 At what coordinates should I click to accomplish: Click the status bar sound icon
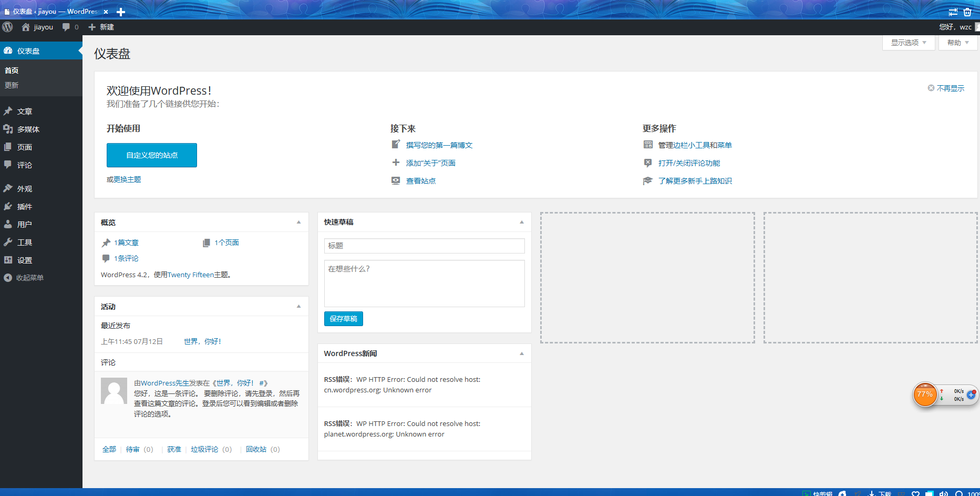coord(943,493)
